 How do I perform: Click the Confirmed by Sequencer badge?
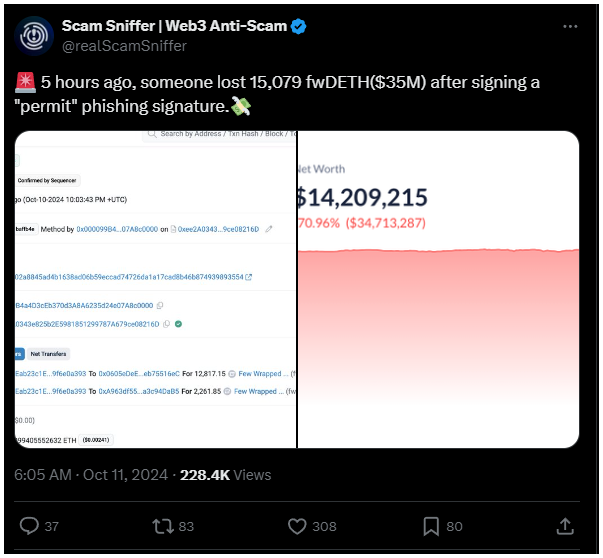click(47, 180)
